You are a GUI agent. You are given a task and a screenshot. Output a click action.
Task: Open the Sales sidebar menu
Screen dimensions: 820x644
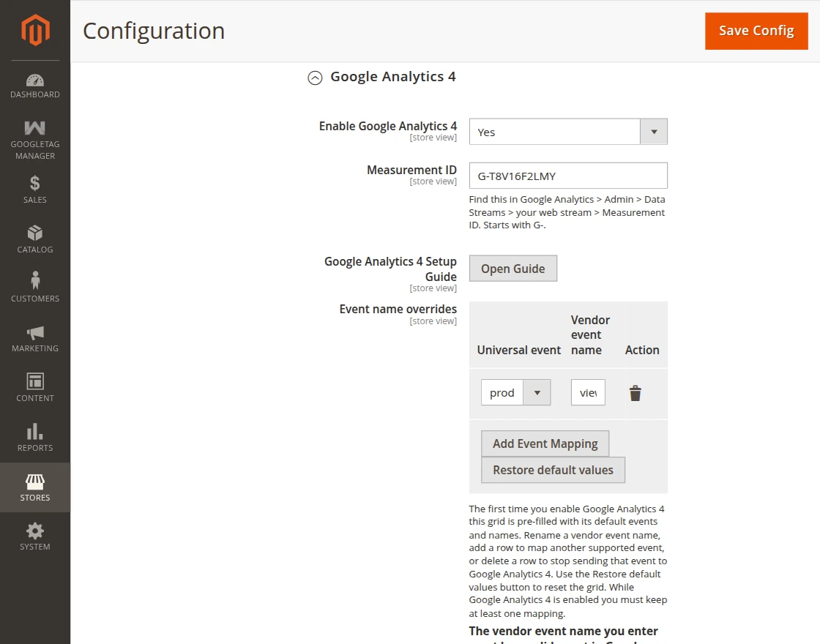coord(35,190)
